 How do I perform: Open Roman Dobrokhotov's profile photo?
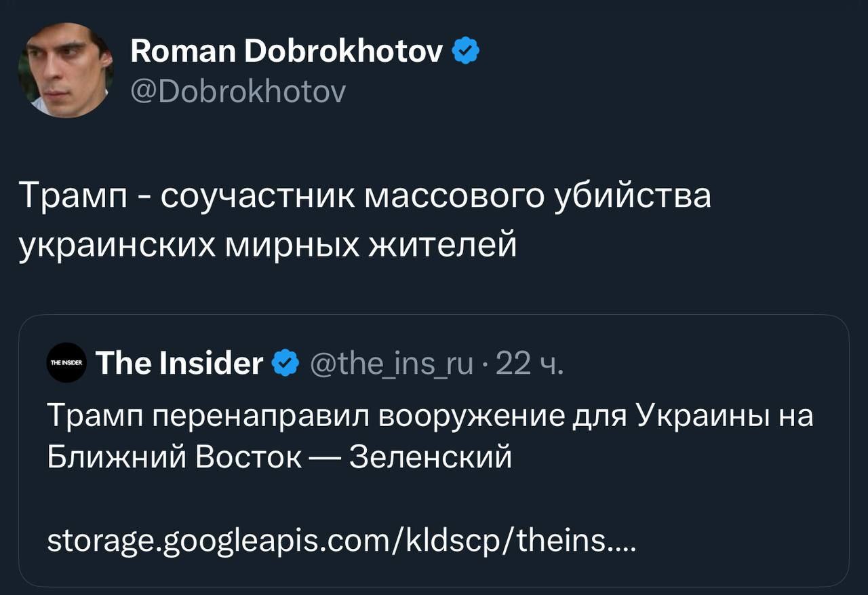click(65, 71)
